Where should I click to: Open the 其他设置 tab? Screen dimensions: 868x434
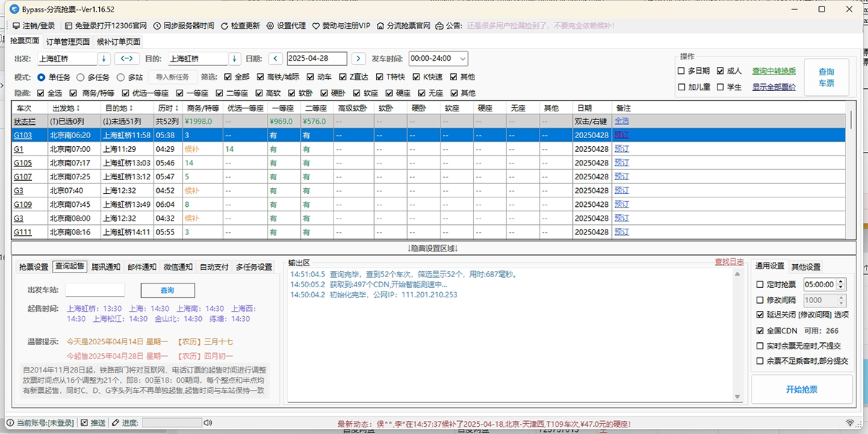(805, 266)
